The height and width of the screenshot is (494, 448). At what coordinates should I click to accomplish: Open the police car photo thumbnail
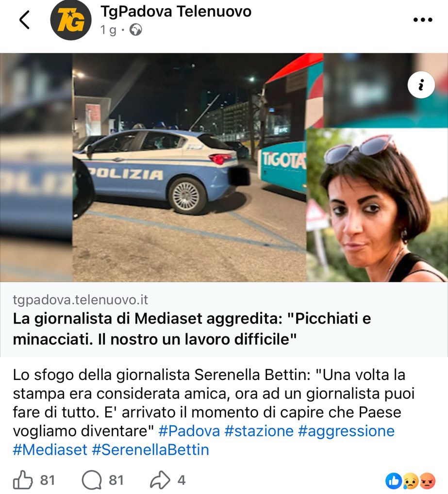click(189, 167)
